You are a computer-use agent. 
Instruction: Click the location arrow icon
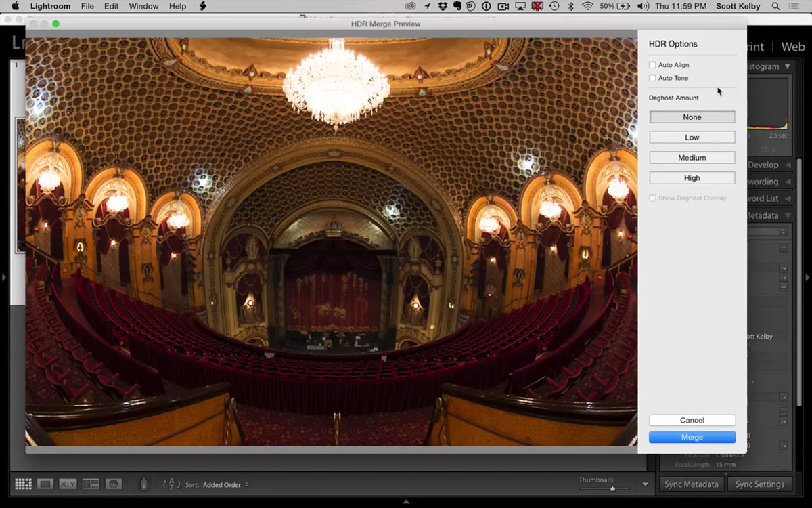pos(429,6)
